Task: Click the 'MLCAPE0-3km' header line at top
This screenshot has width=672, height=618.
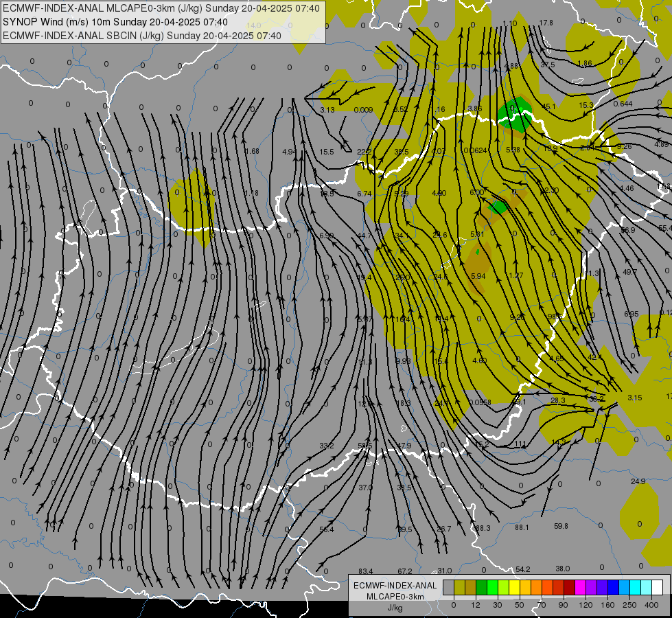Action: coord(161,8)
